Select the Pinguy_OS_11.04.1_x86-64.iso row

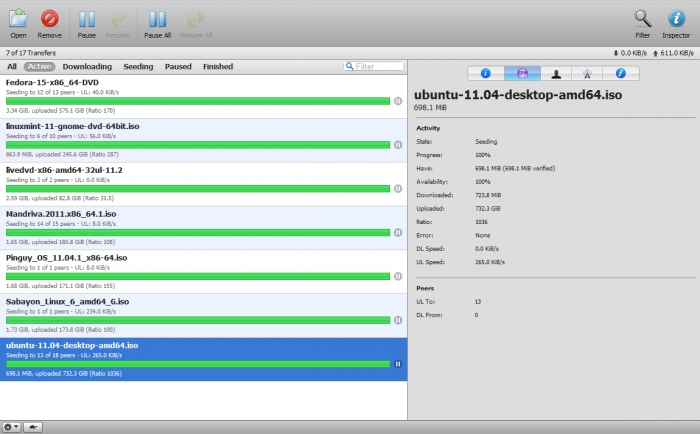pos(204,271)
